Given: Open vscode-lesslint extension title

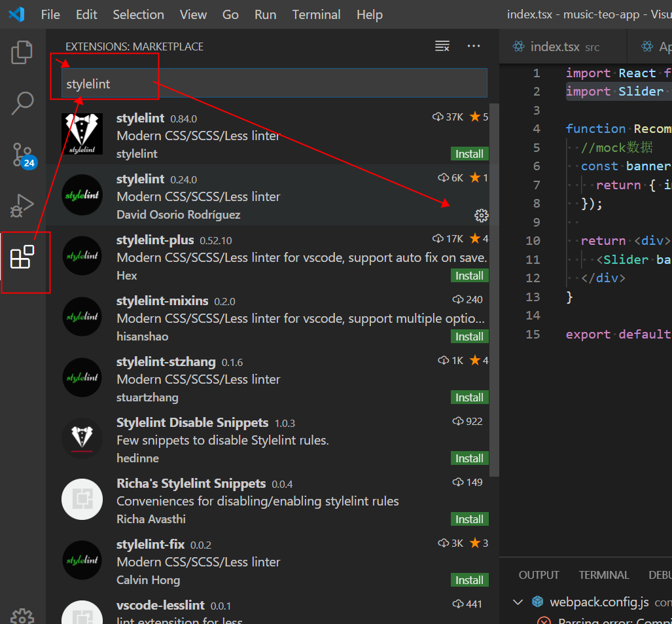Looking at the screenshot, I should click(160, 605).
